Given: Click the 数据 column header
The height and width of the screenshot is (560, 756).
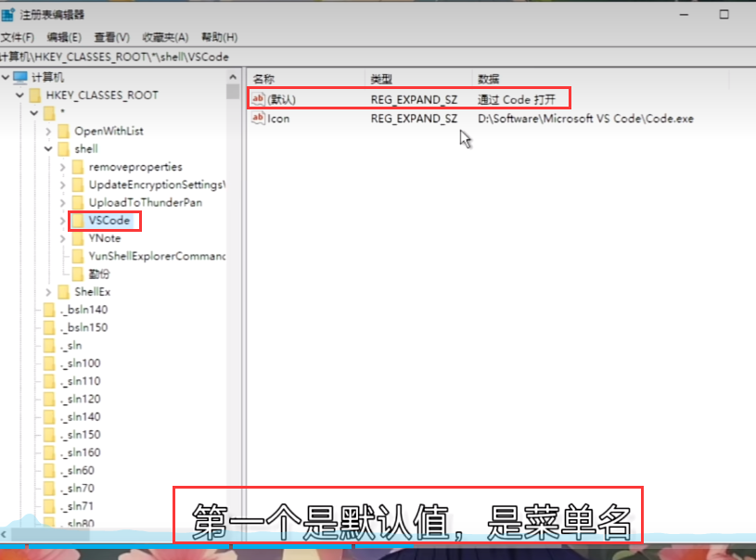Looking at the screenshot, I should pyautogui.click(x=489, y=80).
